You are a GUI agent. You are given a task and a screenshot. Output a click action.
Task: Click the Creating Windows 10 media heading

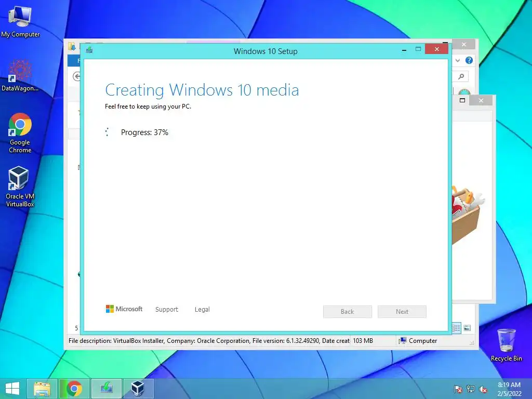click(202, 90)
